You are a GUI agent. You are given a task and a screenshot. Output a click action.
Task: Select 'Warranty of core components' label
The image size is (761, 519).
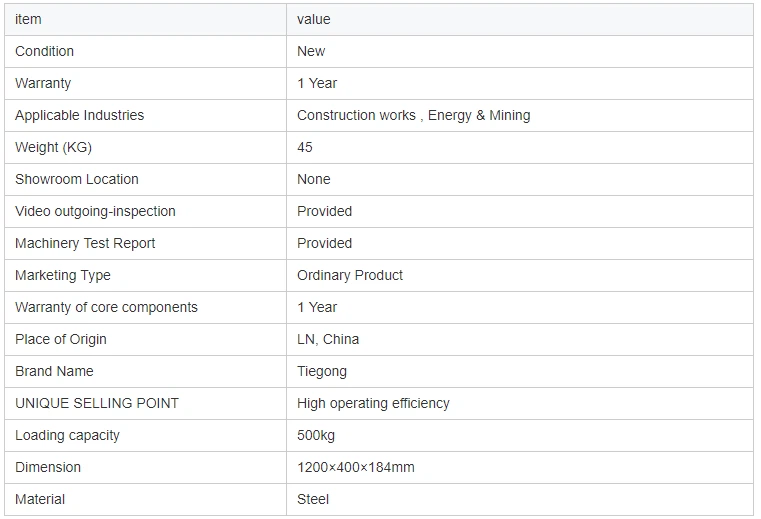[106, 307]
